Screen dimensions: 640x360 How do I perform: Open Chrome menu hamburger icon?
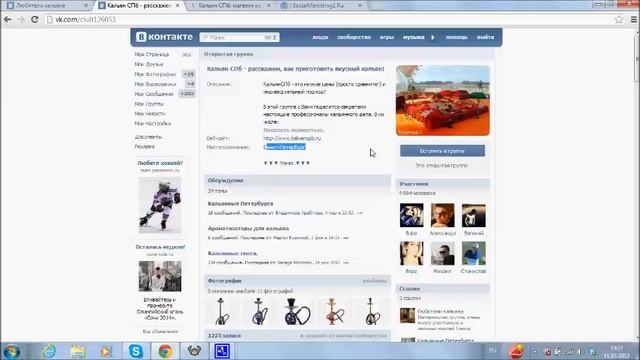(x=633, y=19)
